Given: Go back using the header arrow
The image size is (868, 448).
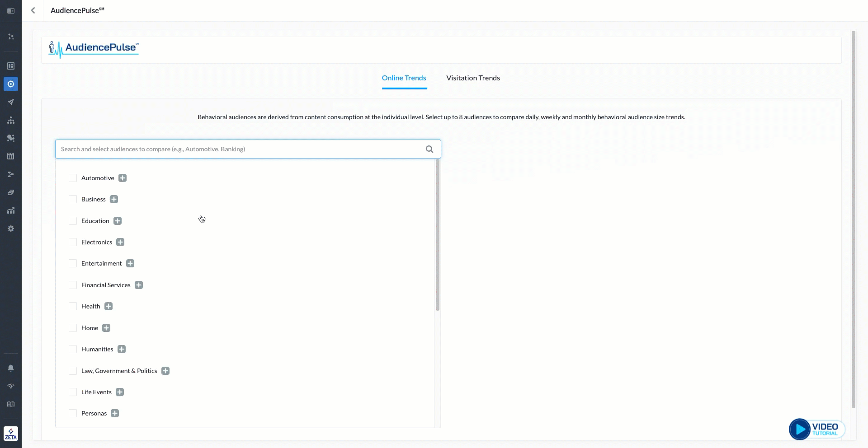Looking at the screenshot, I should 33,10.
